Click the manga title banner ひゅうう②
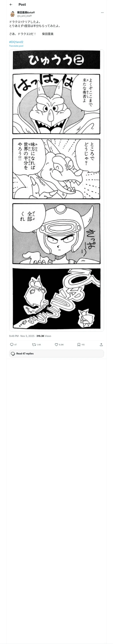This screenshot has height=644, width=113. tap(56, 60)
